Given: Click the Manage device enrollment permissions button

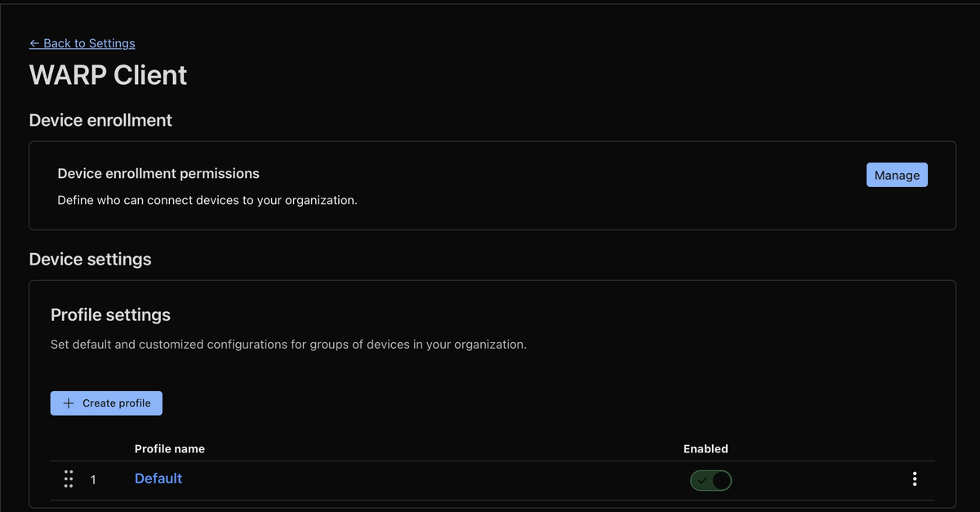Looking at the screenshot, I should pyautogui.click(x=897, y=175).
